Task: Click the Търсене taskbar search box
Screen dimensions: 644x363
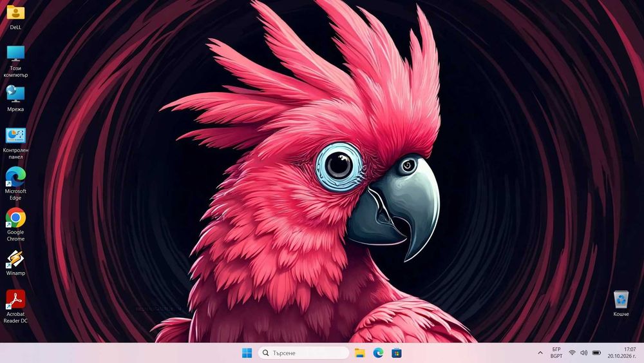Action: point(303,353)
